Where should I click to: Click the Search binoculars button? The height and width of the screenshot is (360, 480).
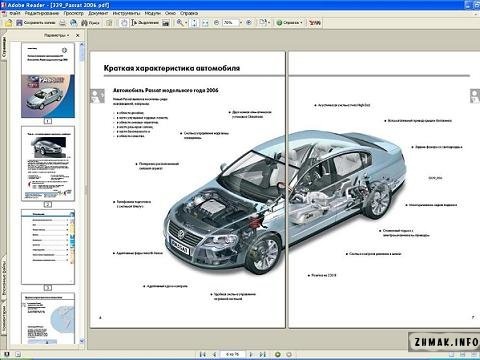tap(90, 23)
